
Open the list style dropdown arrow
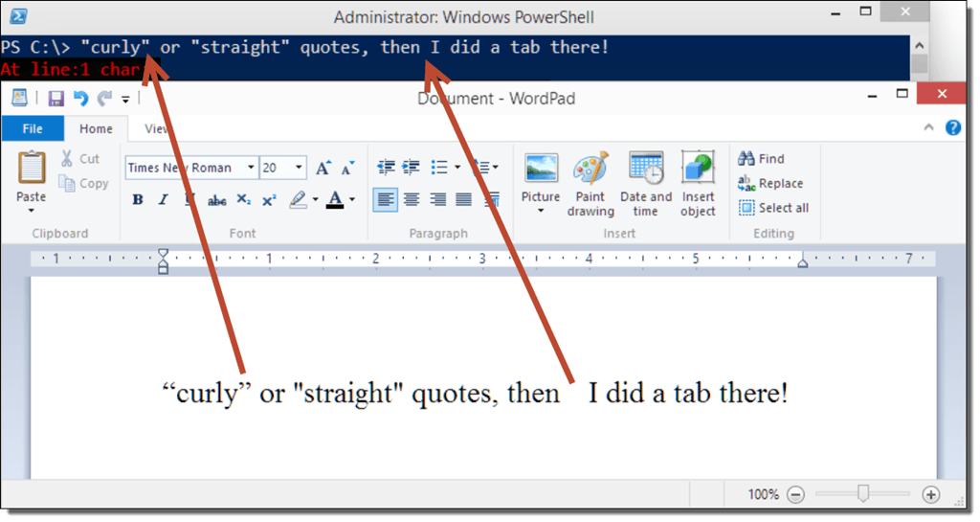point(457,167)
